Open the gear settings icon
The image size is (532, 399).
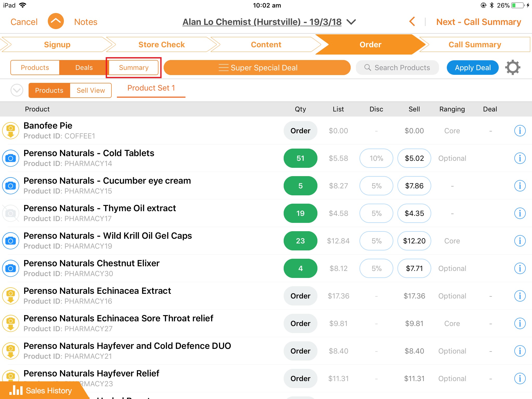[513, 68]
